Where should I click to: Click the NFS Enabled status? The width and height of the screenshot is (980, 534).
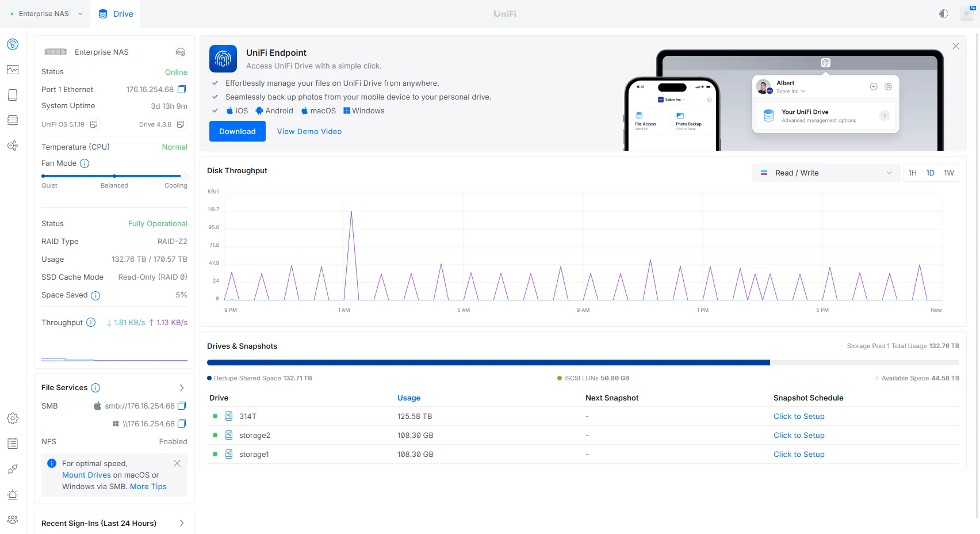click(x=173, y=441)
